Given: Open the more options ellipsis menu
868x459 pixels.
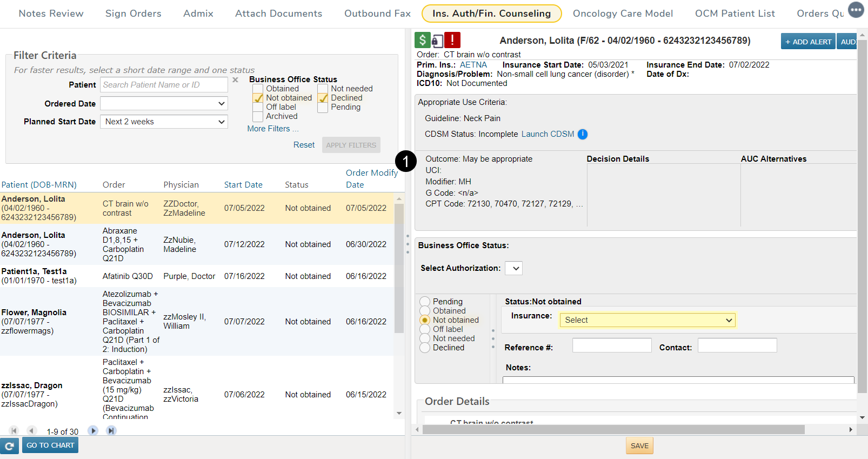Looking at the screenshot, I should pyautogui.click(x=856, y=10).
